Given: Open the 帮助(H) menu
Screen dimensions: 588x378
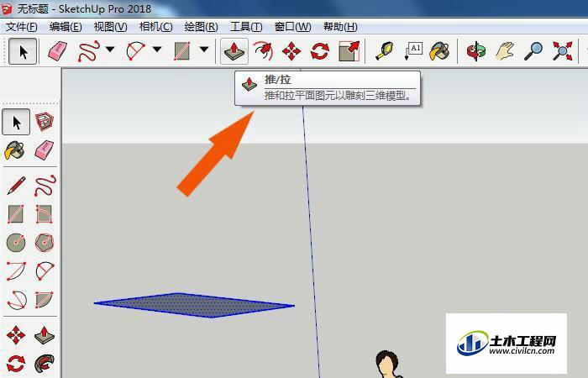Looking at the screenshot, I should click(x=340, y=27).
